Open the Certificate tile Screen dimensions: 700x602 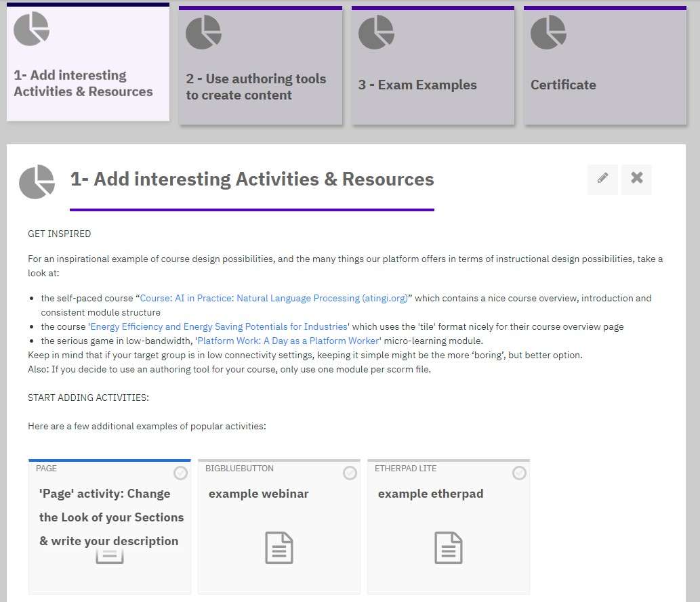(605, 65)
